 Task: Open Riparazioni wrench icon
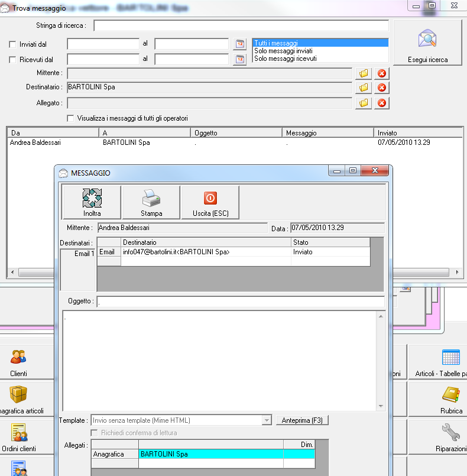pos(451,432)
